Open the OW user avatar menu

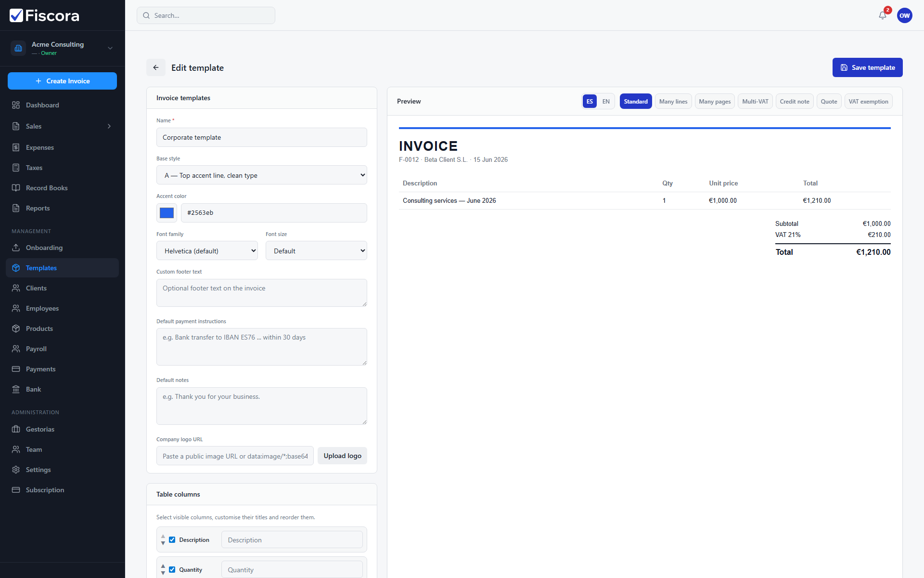tap(905, 15)
